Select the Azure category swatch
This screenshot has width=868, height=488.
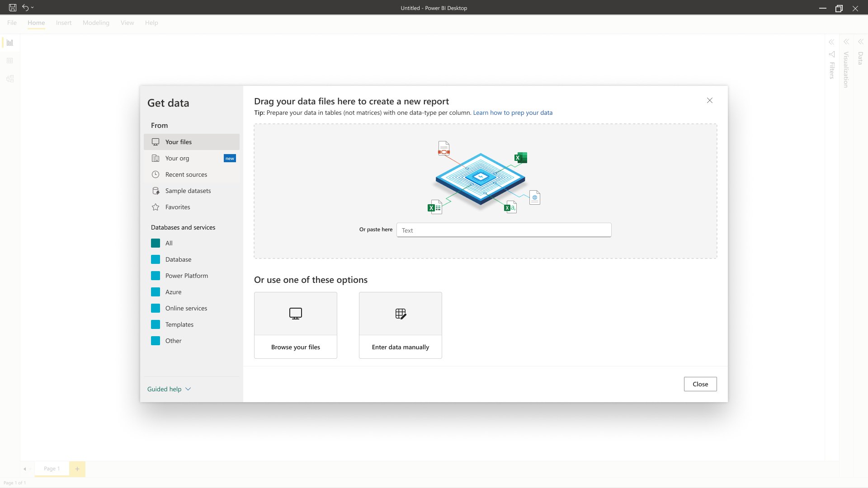tap(156, 292)
